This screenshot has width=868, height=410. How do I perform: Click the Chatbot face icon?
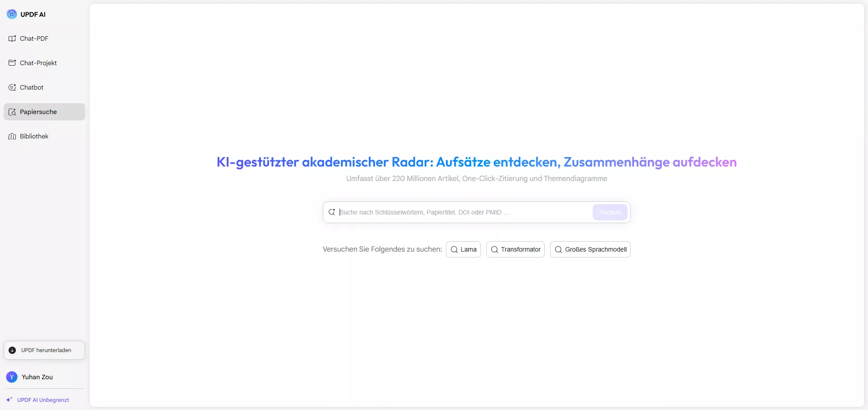coord(12,87)
